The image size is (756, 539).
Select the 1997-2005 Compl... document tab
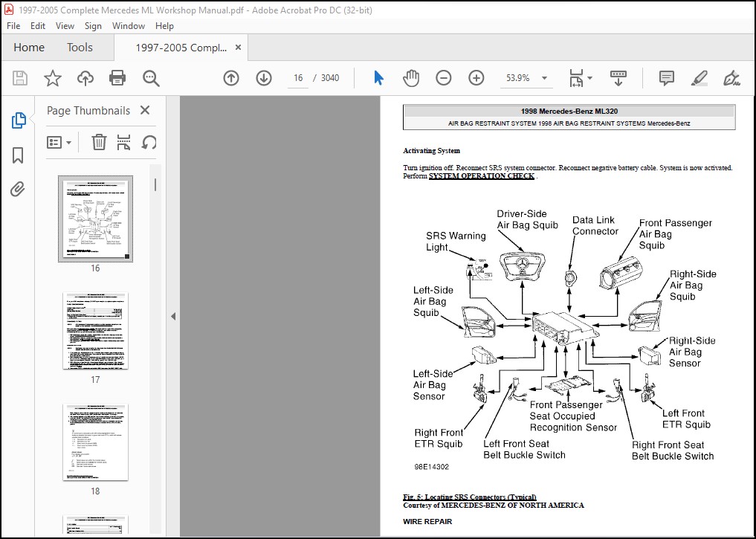click(x=181, y=48)
